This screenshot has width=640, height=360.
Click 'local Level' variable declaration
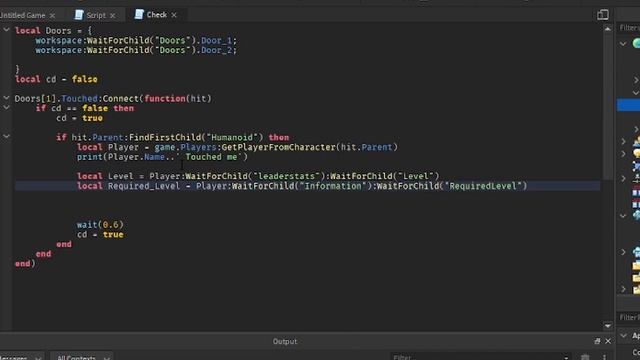(x=105, y=176)
